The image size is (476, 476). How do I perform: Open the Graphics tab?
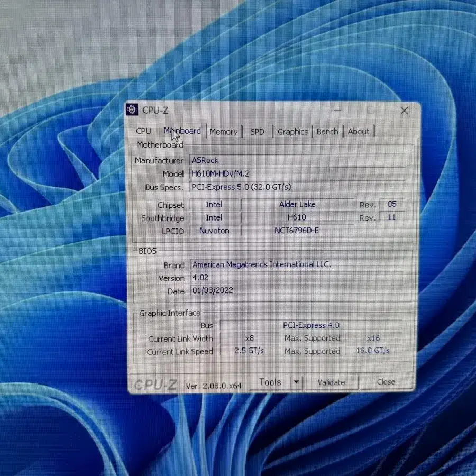[x=292, y=132]
